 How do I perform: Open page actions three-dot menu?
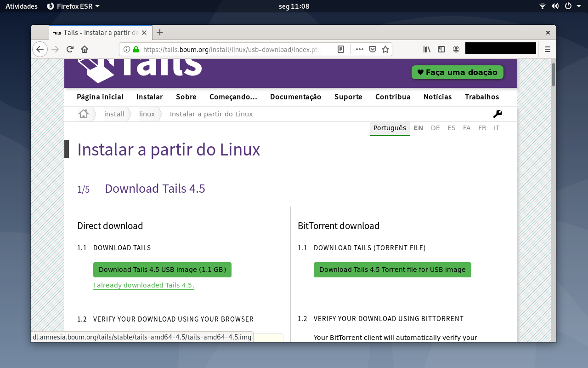360,49
